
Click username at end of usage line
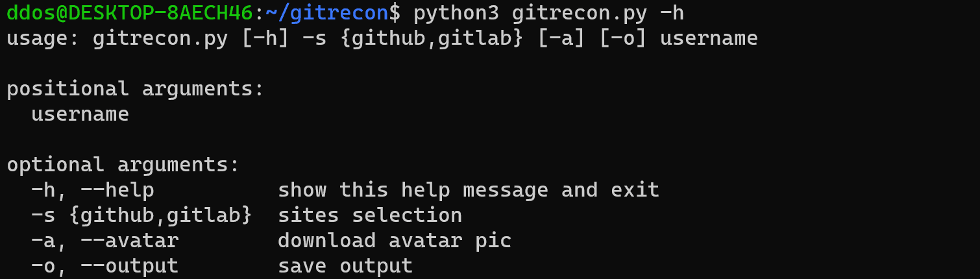point(709,38)
